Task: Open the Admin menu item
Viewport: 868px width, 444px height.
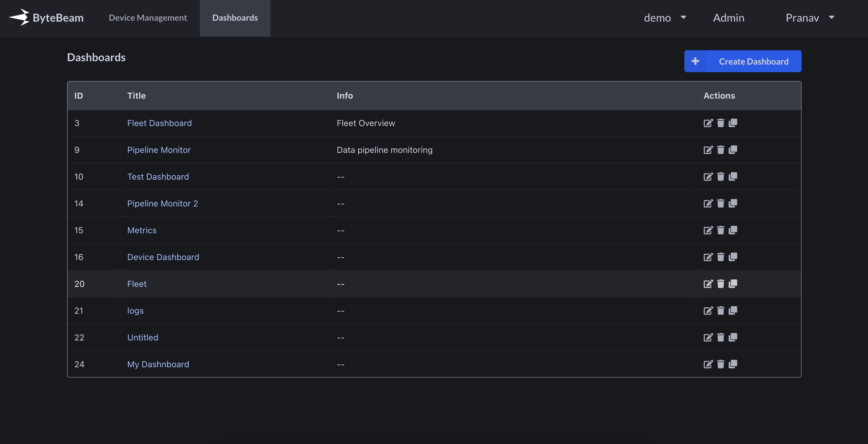Action: (729, 18)
